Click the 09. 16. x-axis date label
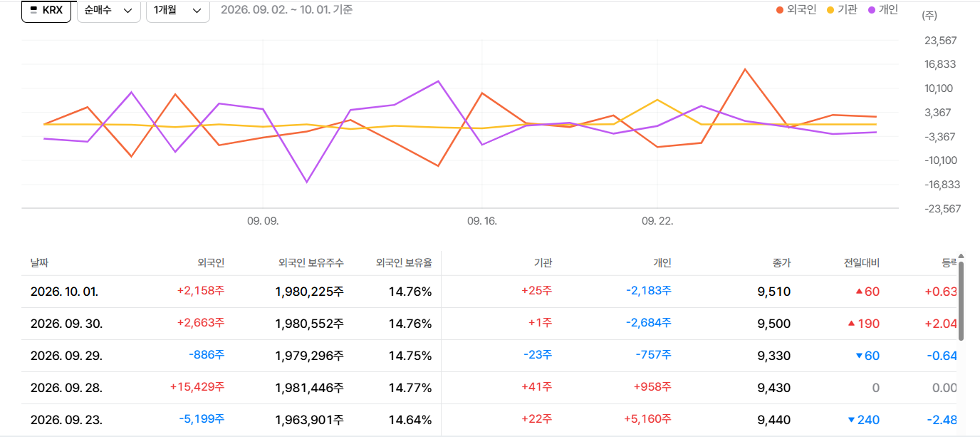Image resolution: width=980 pixels, height=437 pixels. [x=482, y=221]
